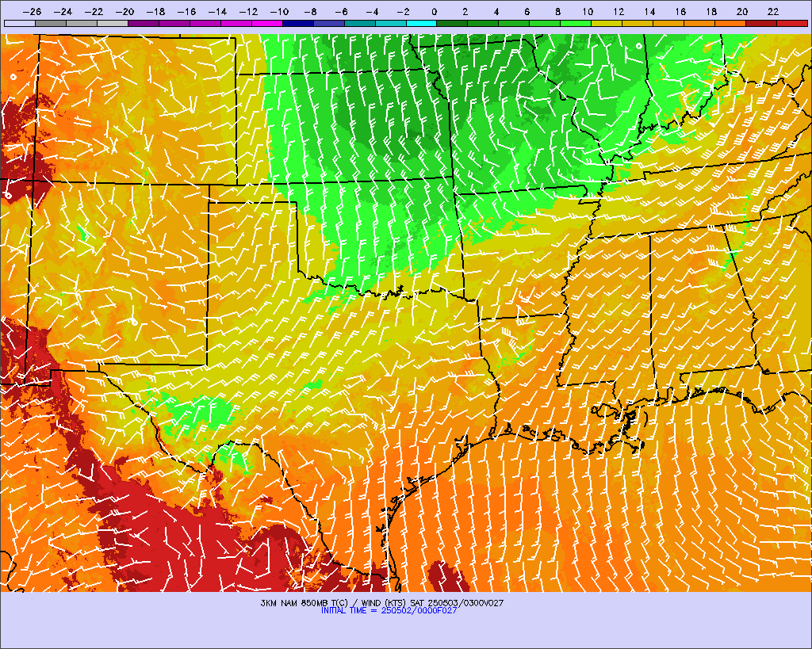Viewport: 812px width, 649px height.
Task: Click the '16' legend label
Action: 680,11
